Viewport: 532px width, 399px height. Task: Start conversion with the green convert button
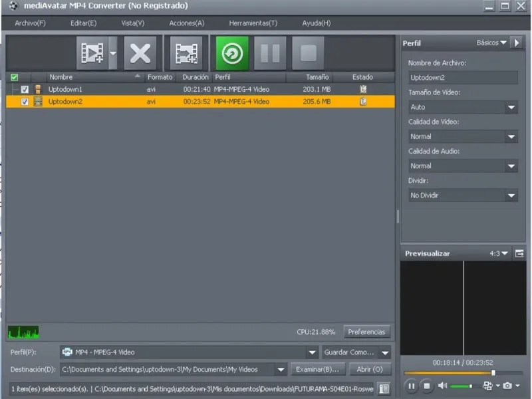pyautogui.click(x=232, y=53)
